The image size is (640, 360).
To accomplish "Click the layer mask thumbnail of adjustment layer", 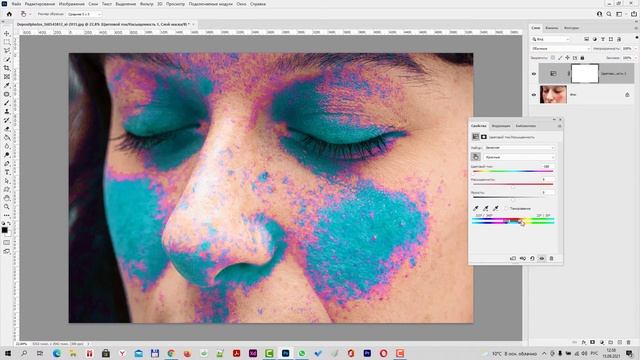I will tap(584, 74).
